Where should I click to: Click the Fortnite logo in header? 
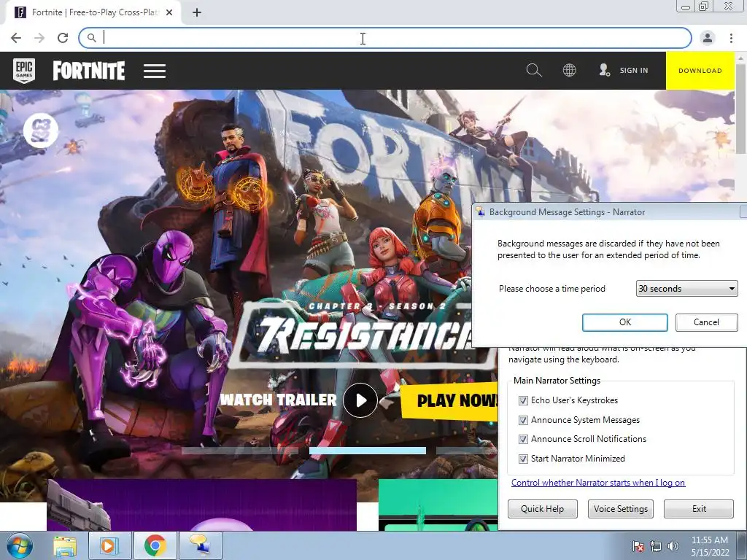coord(89,71)
